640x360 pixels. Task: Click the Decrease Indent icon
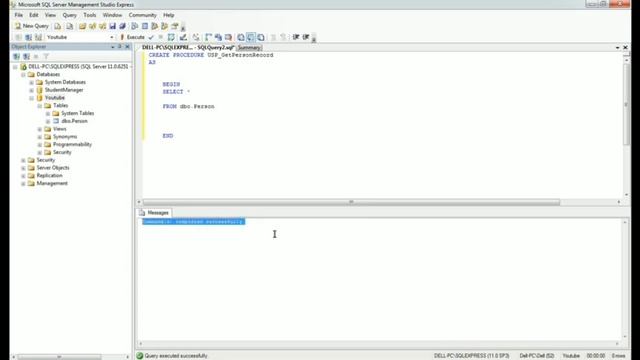pos(296,37)
